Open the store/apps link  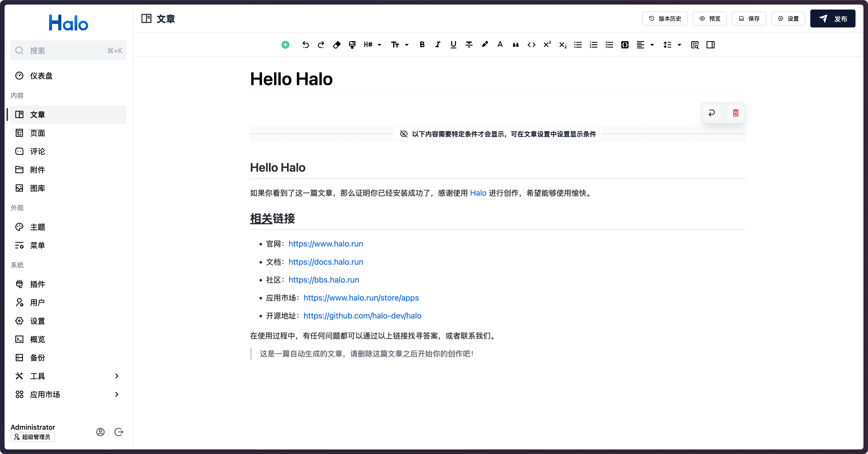pos(361,298)
